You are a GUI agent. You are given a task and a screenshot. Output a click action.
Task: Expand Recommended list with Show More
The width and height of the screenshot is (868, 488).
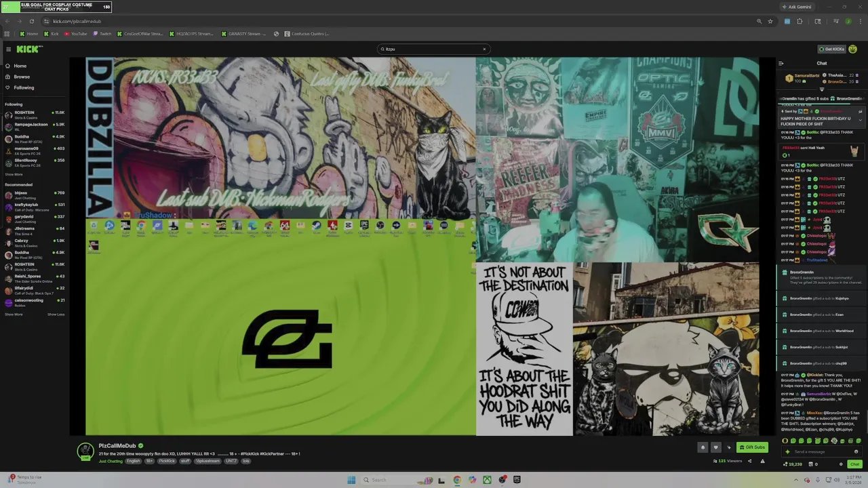14,314
